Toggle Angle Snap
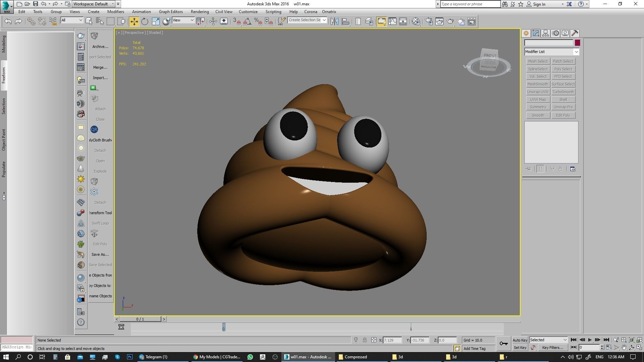 pos(247,21)
